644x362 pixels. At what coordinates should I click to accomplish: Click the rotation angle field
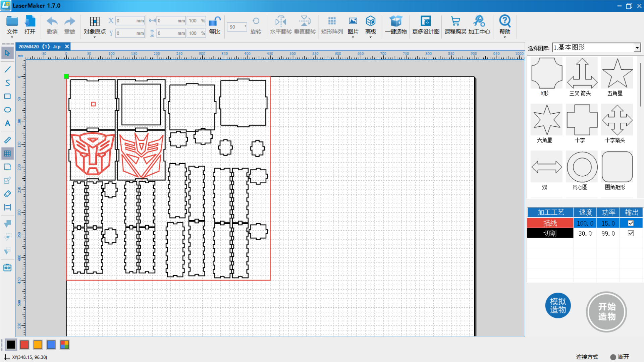[x=236, y=27]
